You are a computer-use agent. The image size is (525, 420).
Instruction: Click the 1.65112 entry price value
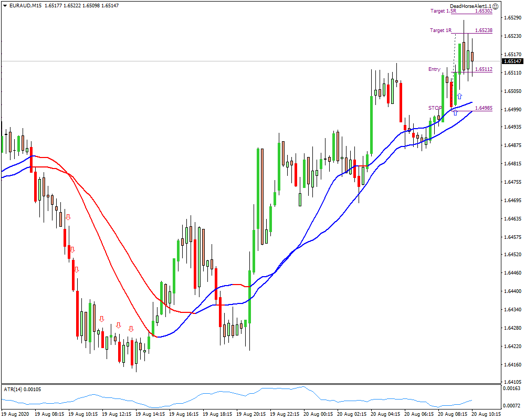(484, 69)
